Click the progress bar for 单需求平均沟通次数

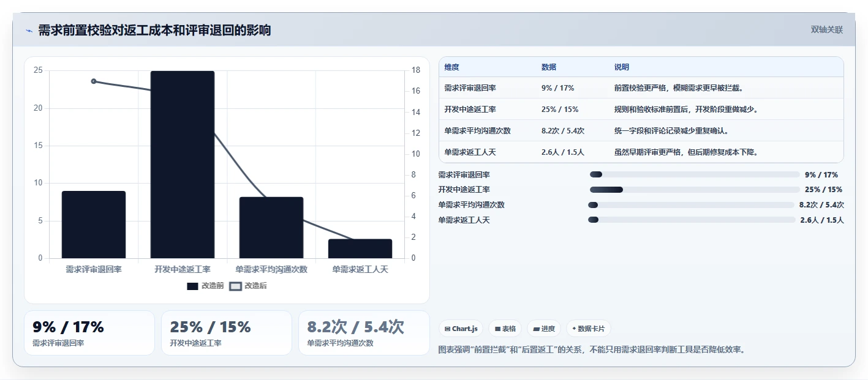pos(691,205)
